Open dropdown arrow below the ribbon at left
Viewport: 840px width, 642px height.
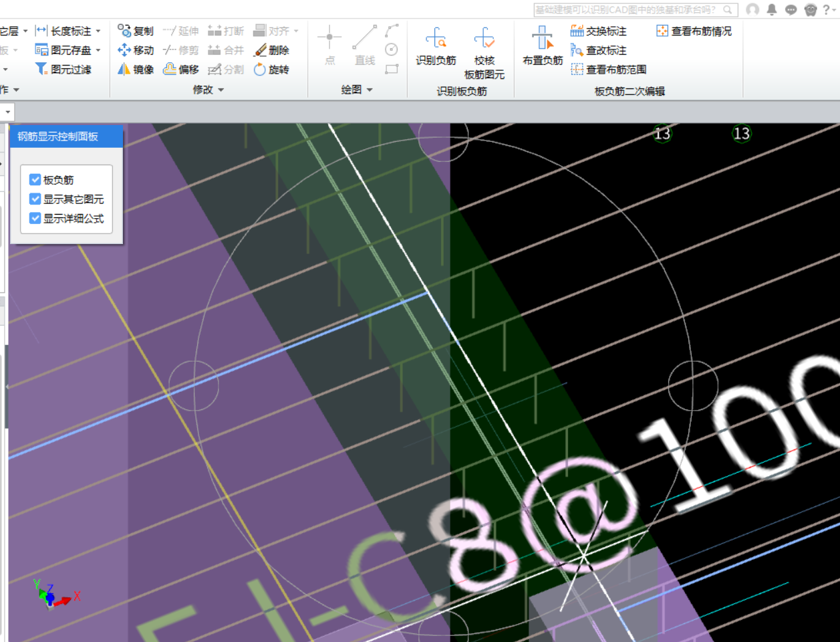(x=7, y=112)
